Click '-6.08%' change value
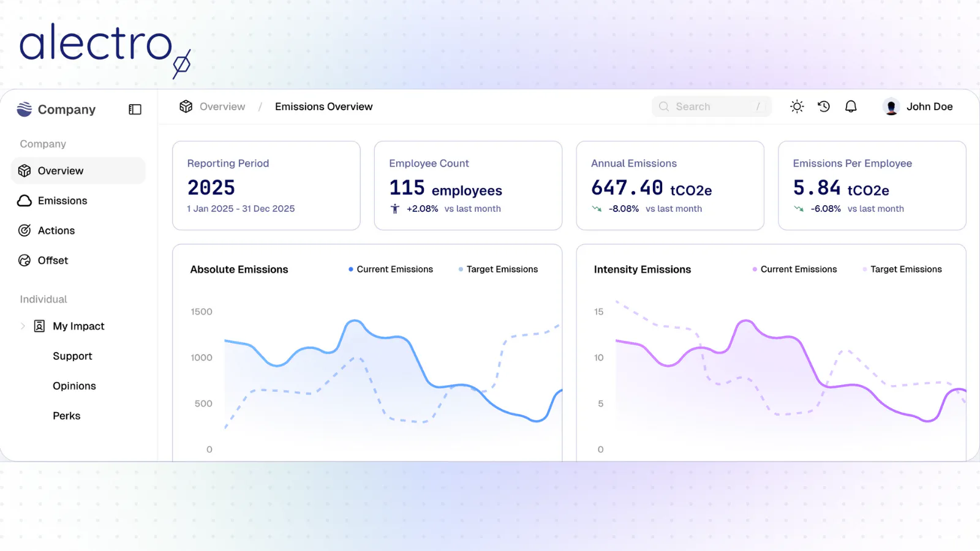Viewport: 980px width, 551px height. point(826,209)
